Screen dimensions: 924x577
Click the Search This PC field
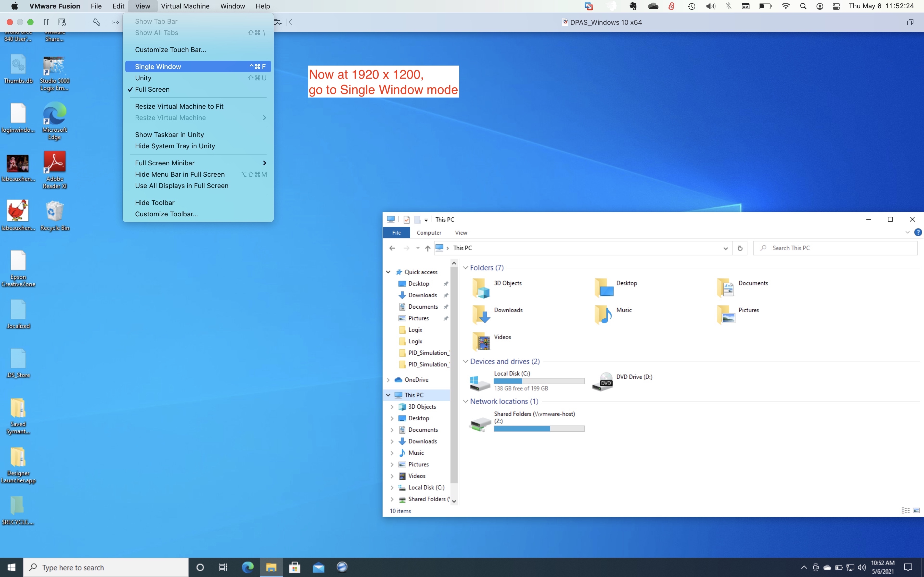click(836, 248)
